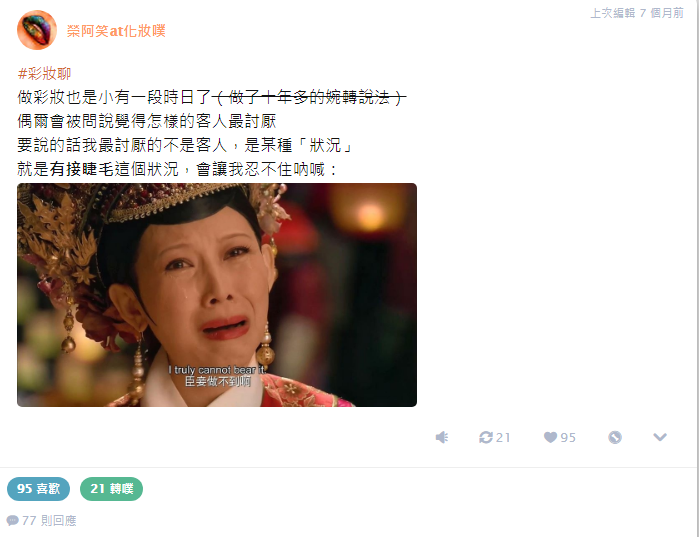
Task: Click the globe privacy icon
Action: pyautogui.click(x=615, y=438)
